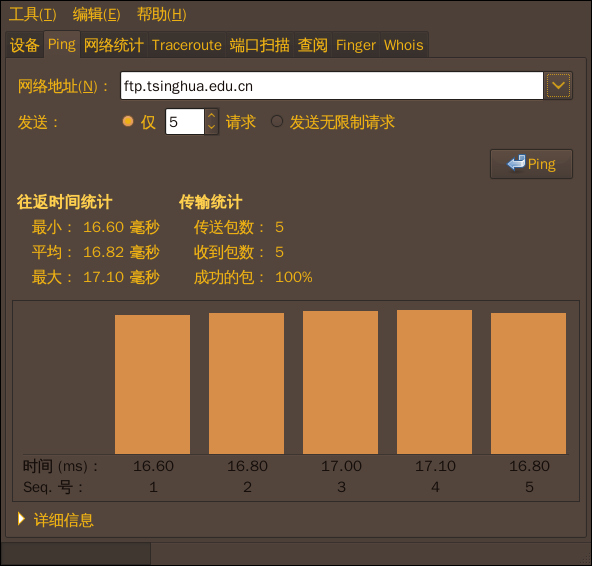
Task: Open the network address history dropdown
Action: click(x=558, y=86)
